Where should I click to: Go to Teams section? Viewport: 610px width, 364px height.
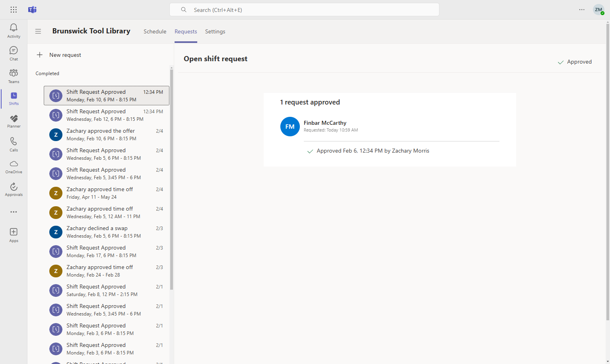point(14,76)
